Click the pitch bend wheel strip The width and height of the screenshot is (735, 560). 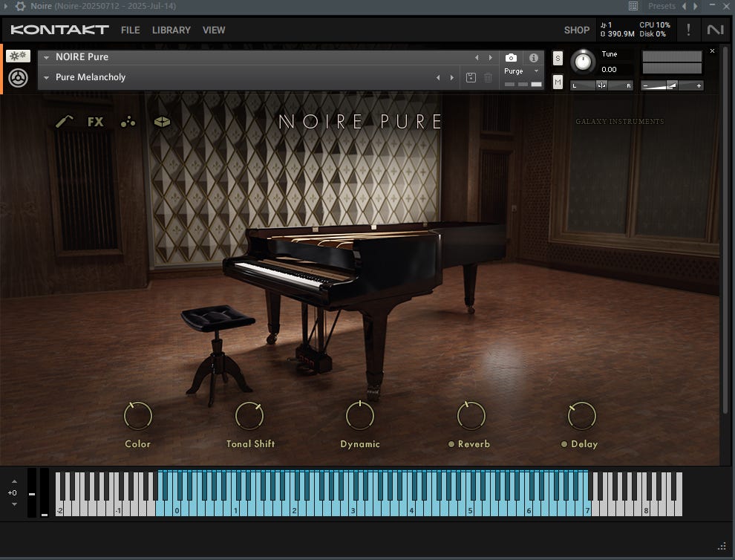coord(31,492)
